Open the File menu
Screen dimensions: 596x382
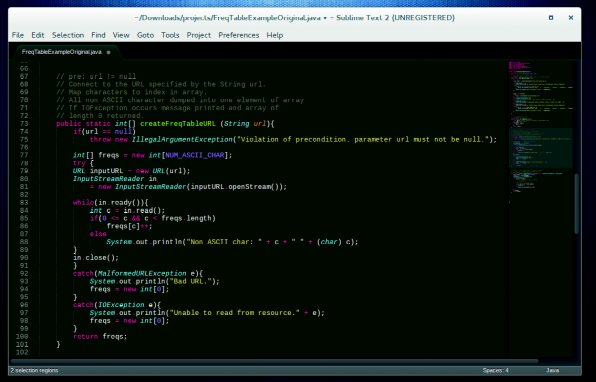[x=18, y=35]
